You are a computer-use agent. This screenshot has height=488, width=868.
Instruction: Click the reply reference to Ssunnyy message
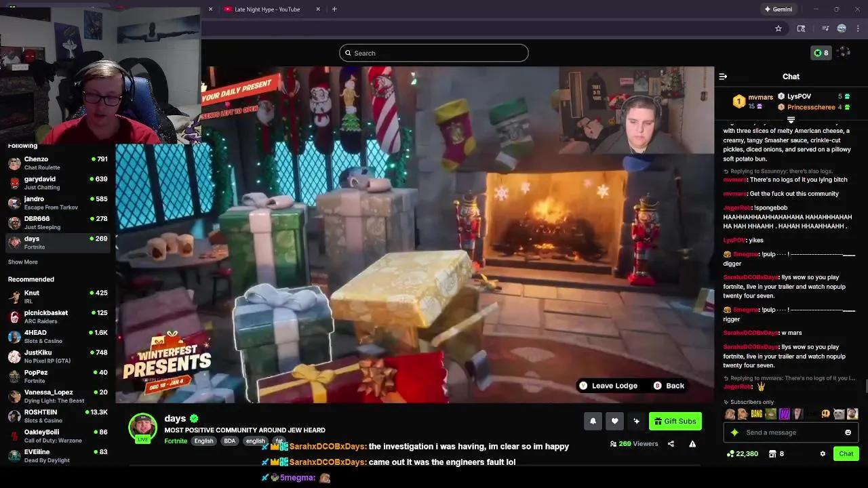778,171
